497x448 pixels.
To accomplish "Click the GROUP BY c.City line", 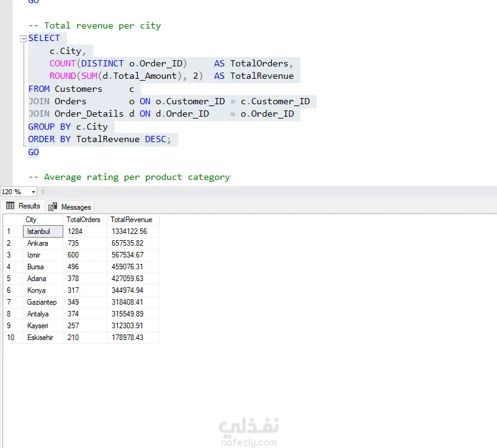I will coord(68,127).
